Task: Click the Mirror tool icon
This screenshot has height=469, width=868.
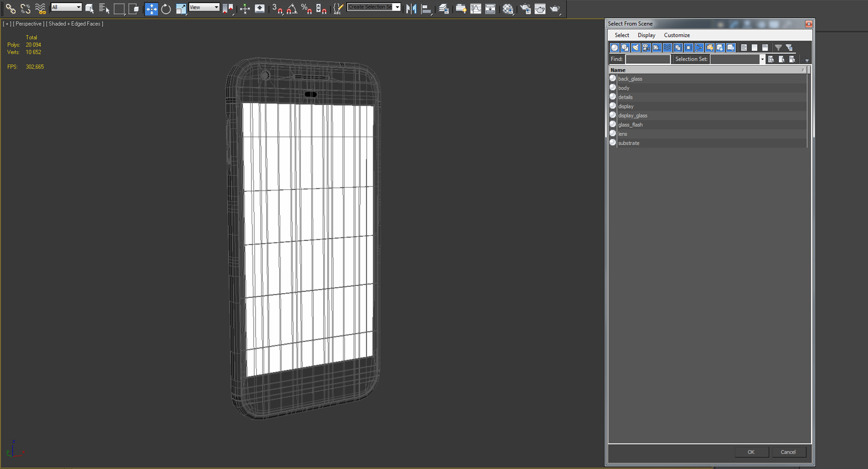Action: (x=411, y=9)
